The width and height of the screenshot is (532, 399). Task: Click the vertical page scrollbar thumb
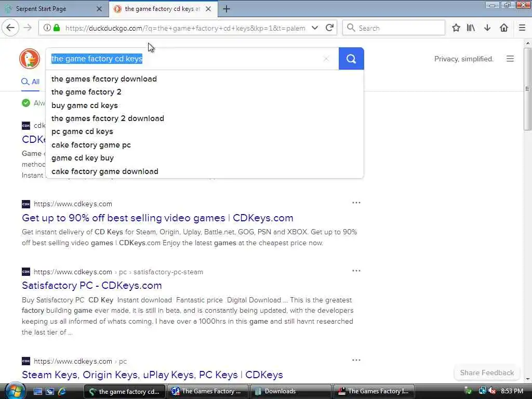pyautogui.click(x=527, y=89)
